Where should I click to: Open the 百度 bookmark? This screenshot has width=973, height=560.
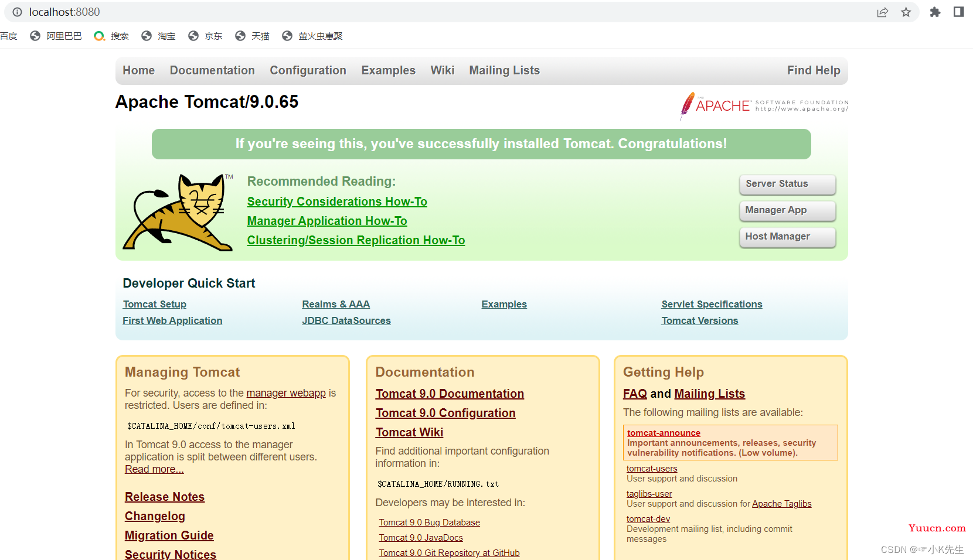click(x=8, y=36)
